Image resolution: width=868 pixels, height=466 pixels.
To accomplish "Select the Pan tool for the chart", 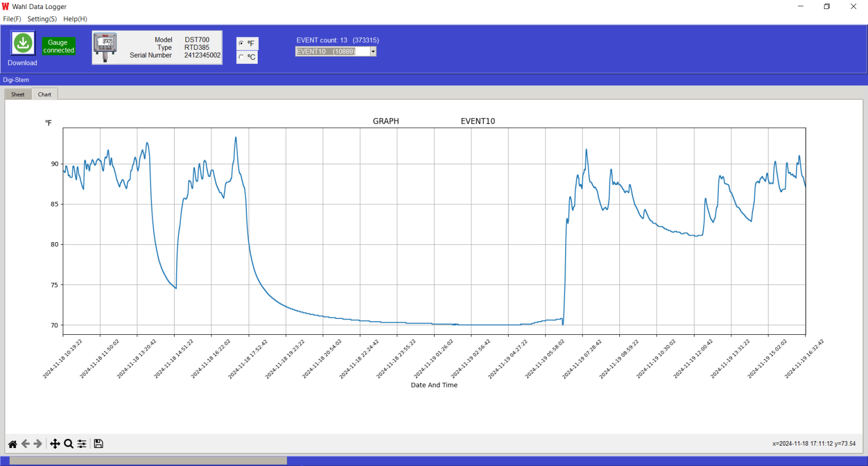I will (x=55, y=444).
